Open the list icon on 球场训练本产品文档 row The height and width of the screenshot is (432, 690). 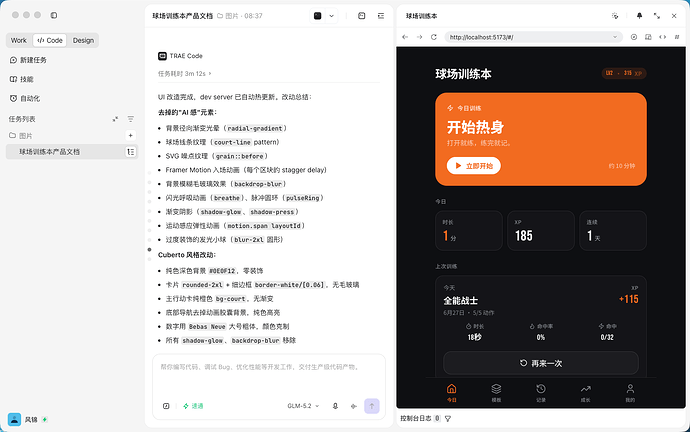pyautogui.click(x=131, y=152)
